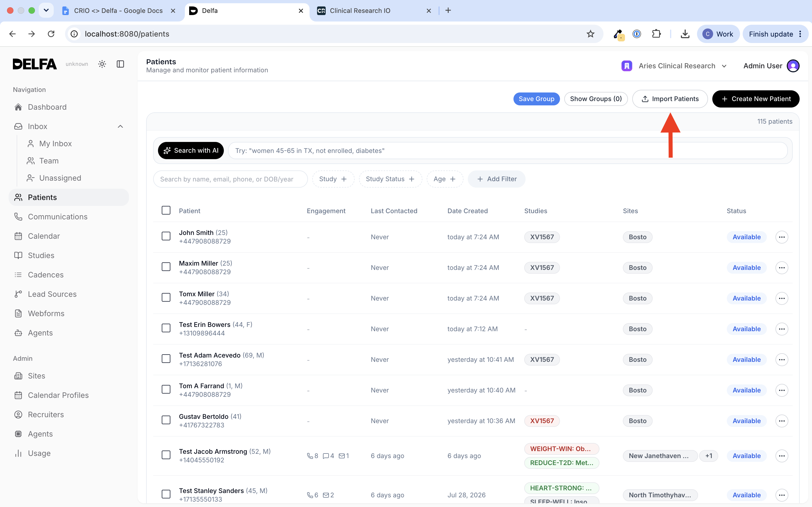Open Lead Sources in the sidebar
The image size is (812, 507).
pyautogui.click(x=52, y=294)
